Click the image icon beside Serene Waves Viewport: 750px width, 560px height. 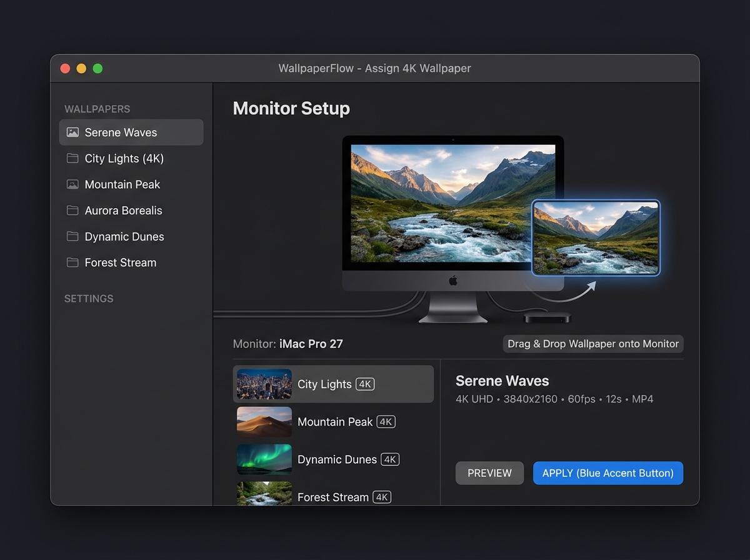[x=72, y=132]
